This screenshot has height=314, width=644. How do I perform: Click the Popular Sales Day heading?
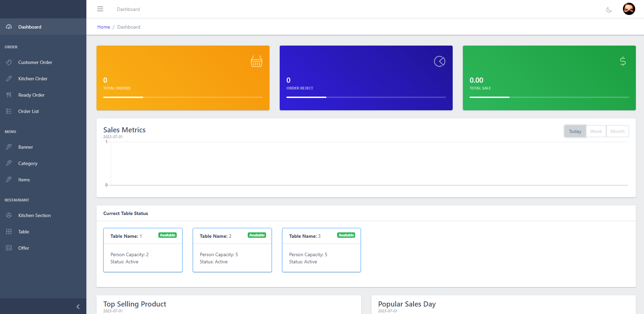407,304
